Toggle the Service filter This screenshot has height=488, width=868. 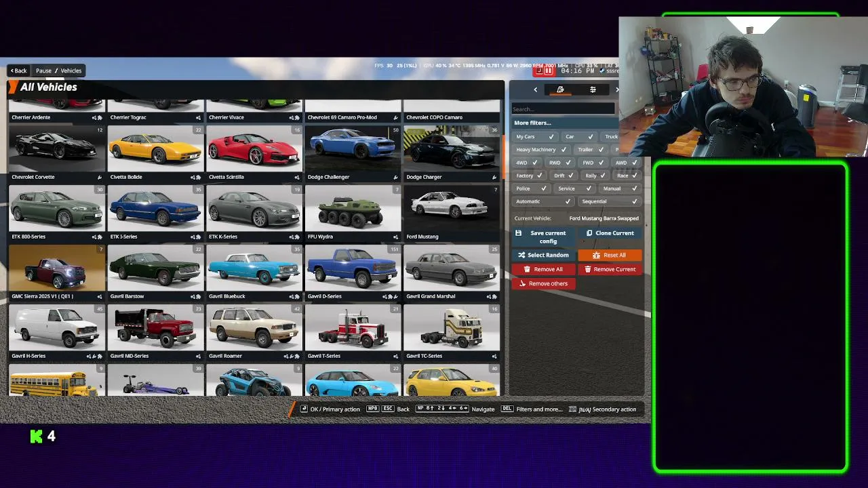click(x=574, y=188)
